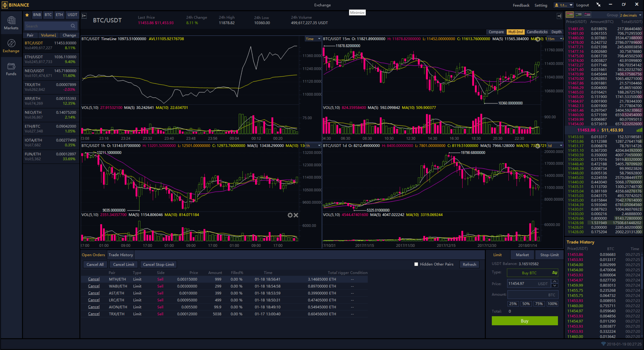Switch to the Trade History tab
This screenshot has width=644, height=350.
(x=121, y=255)
